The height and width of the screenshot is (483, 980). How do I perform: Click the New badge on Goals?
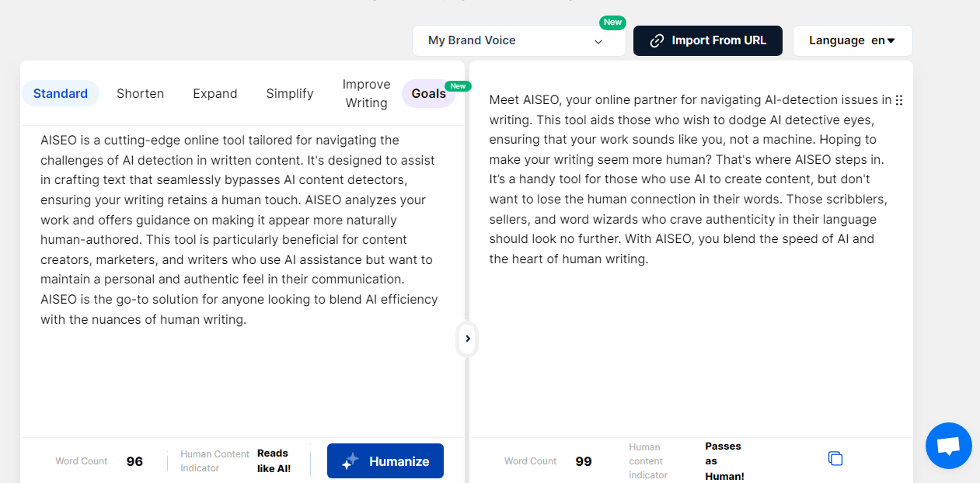click(458, 86)
